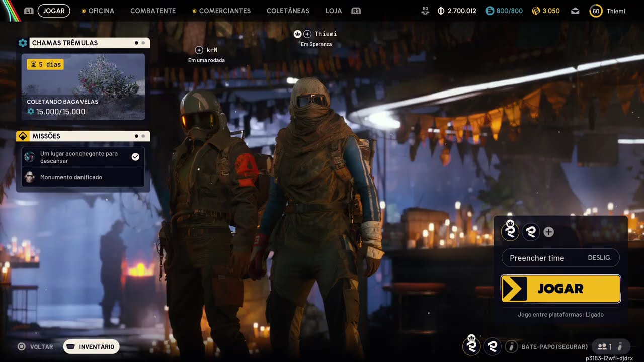Click the Chamas Trêmulas event icon
Viewport: 644px width, 362px height.
[23, 43]
